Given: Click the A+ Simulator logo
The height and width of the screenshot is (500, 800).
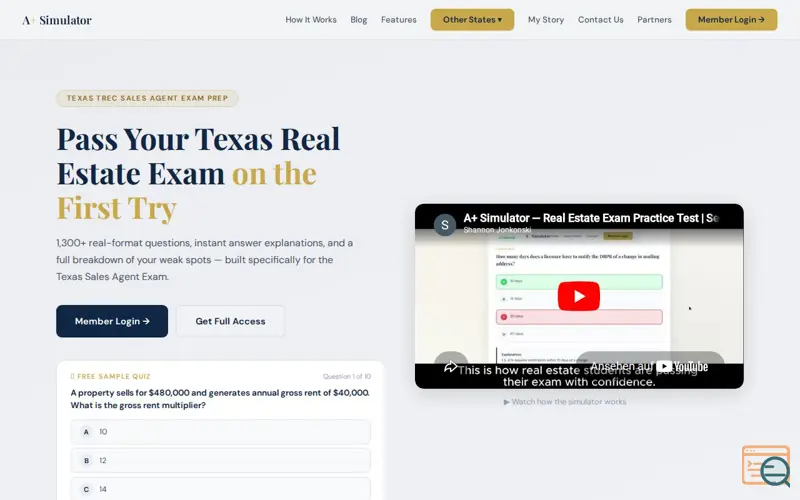Looking at the screenshot, I should (57, 20).
